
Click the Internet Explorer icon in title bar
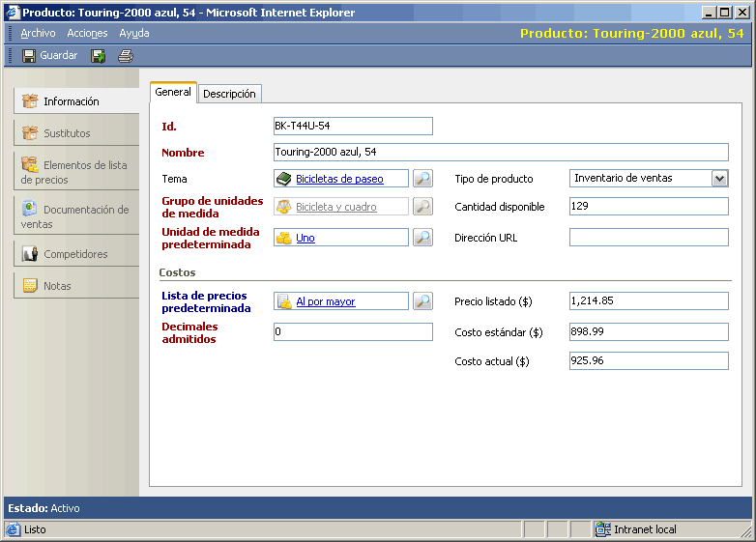[x=12, y=12]
